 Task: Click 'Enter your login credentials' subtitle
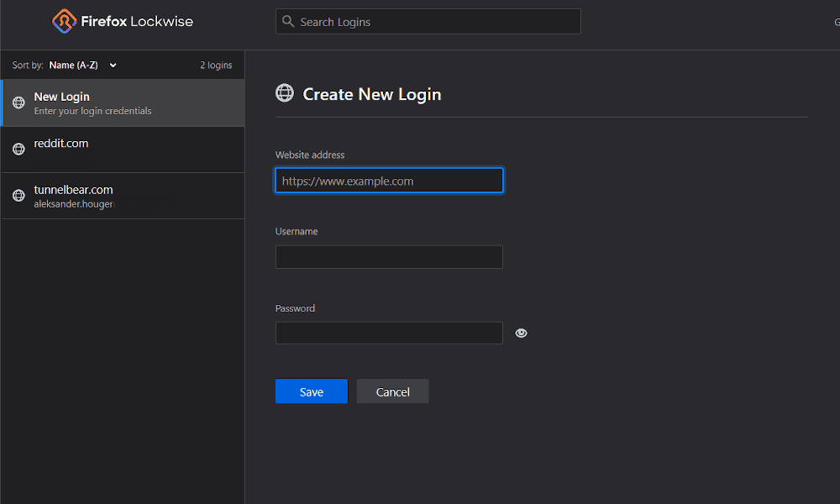point(92,112)
